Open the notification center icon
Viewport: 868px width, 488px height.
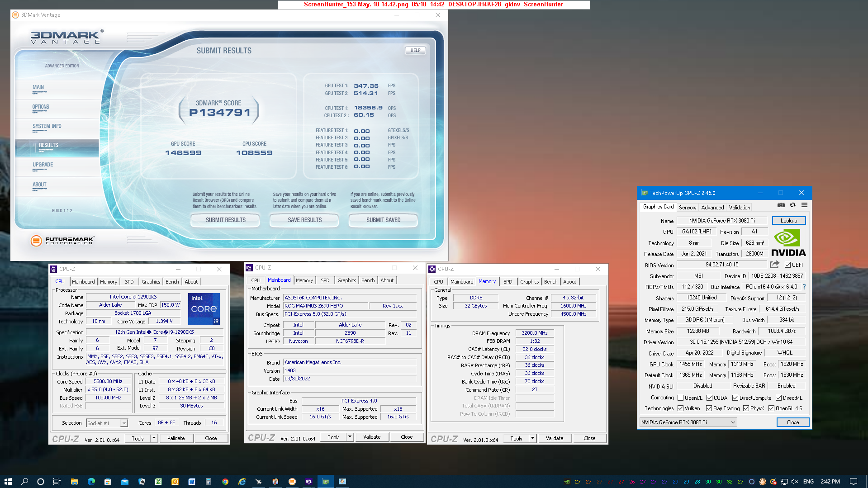point(853,482)
